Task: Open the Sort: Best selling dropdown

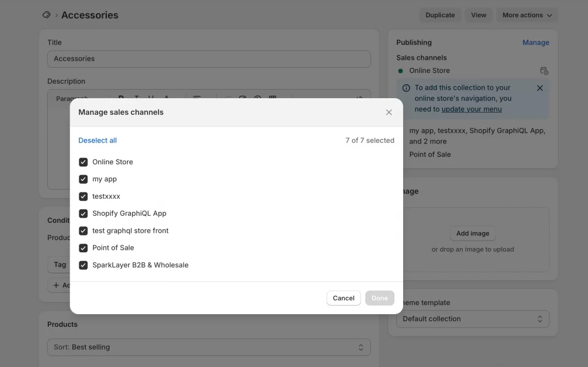Action: (208, 347)
